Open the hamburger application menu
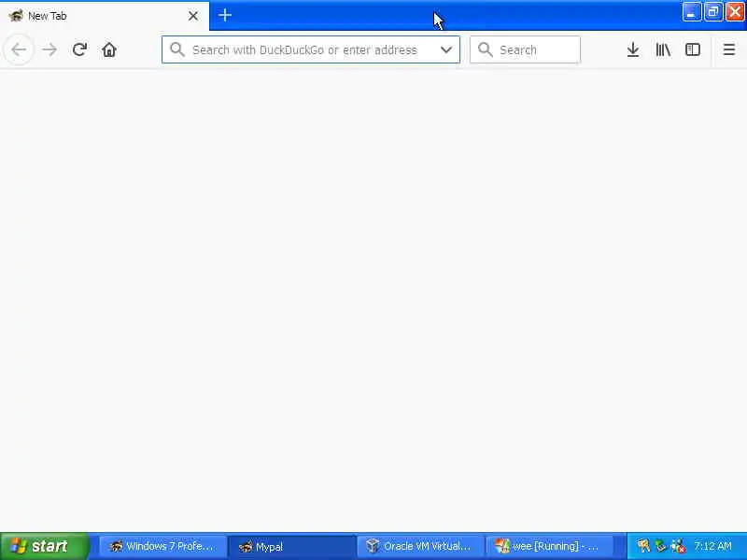747x560 pixels. (x=729, y=49)
